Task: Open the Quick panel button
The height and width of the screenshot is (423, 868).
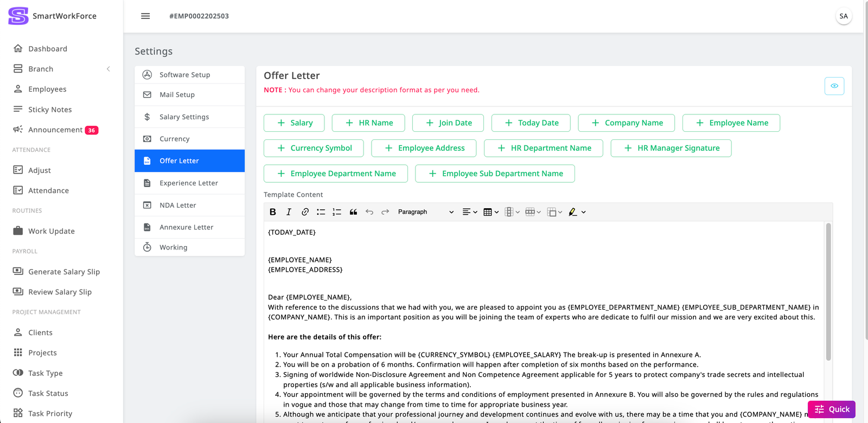Action: click(x=831, y=409)
